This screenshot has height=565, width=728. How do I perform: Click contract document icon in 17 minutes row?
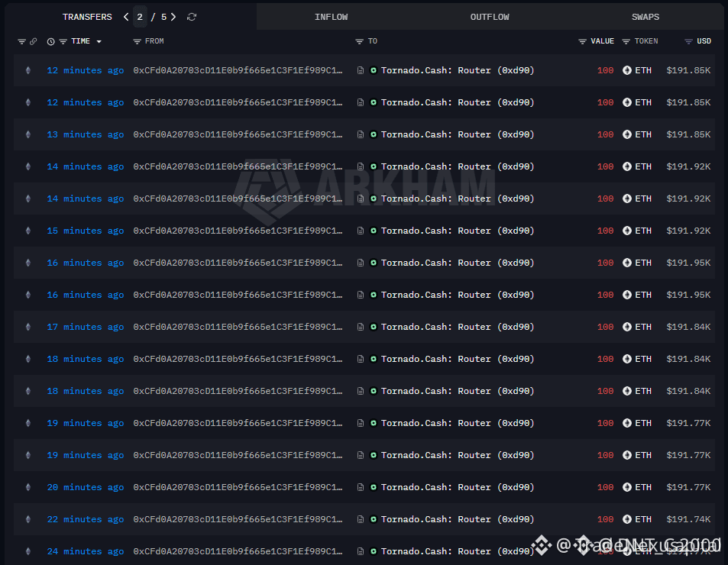[361, 327]
